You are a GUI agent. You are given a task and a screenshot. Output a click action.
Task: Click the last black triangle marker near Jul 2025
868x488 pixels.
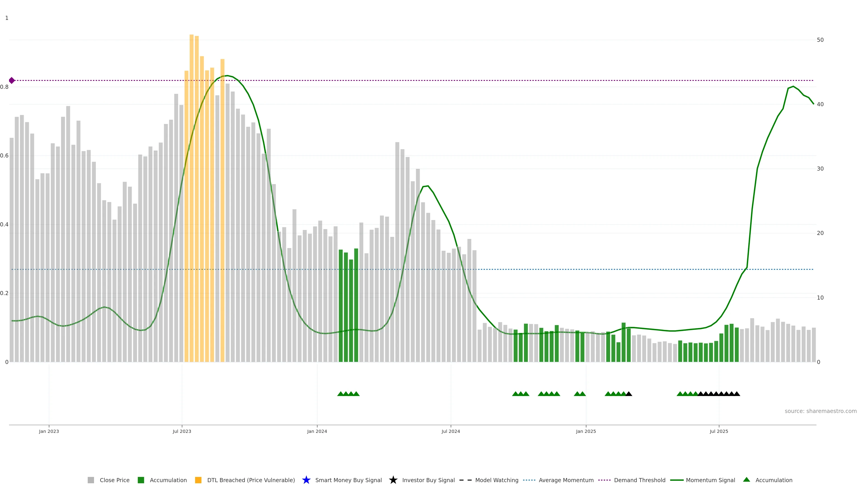pos(737,394)
